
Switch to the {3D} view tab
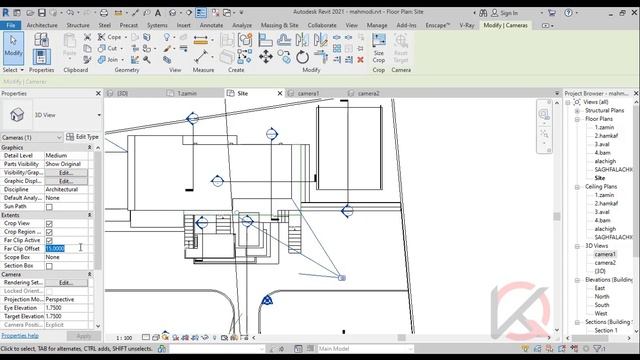point(122,93)
